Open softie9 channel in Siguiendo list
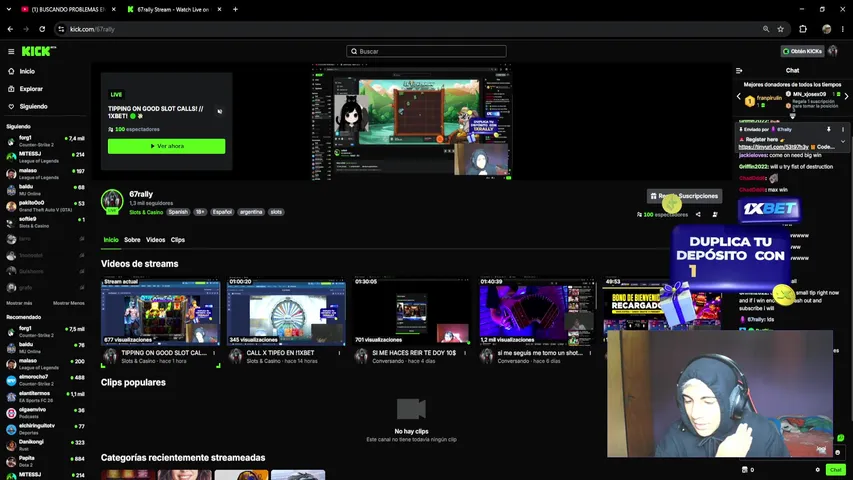Screen dimensions: 853x480 [46, 222]
